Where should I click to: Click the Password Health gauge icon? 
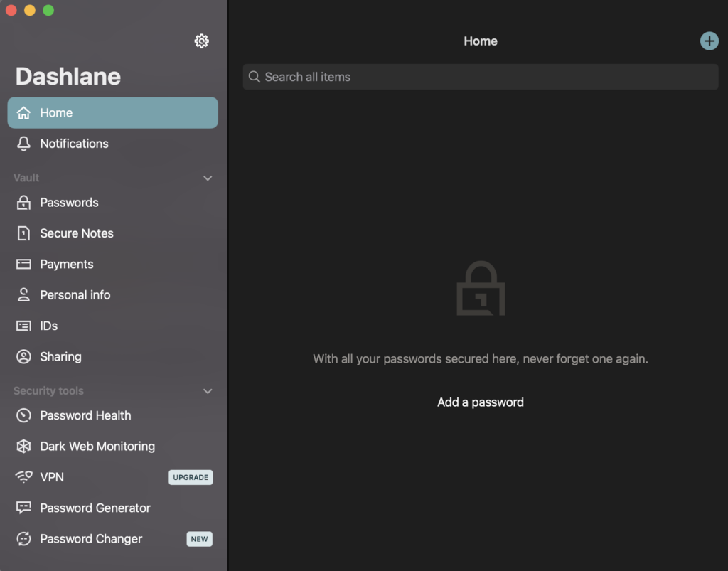23,415
